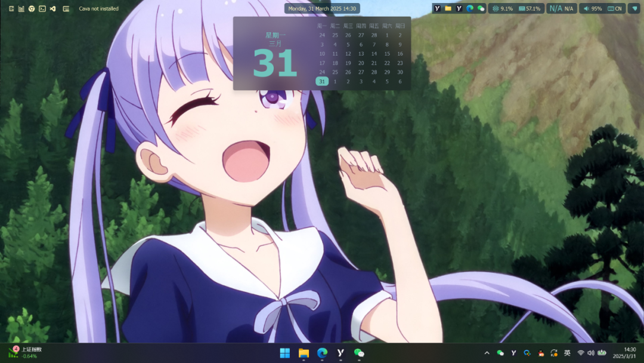Open File Explorer from the taskbar
The width and height of the screenshot is (644, 363).
click(x=304, y=353)
